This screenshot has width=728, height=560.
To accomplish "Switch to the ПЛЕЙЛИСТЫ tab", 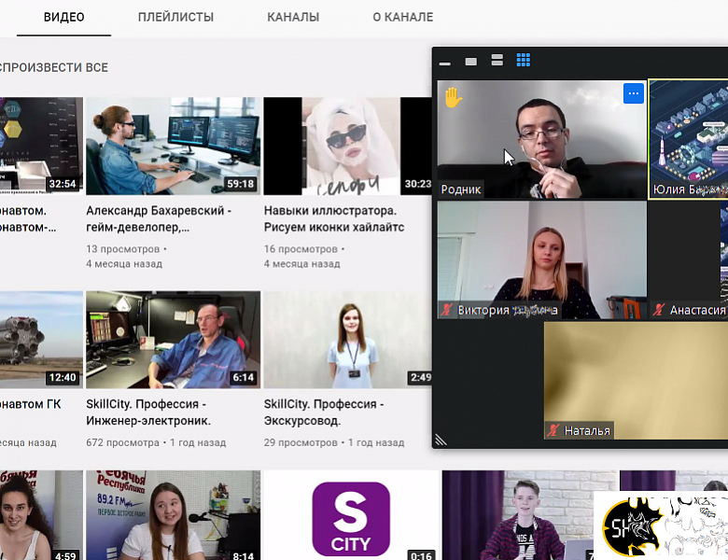I will [175, 17].
